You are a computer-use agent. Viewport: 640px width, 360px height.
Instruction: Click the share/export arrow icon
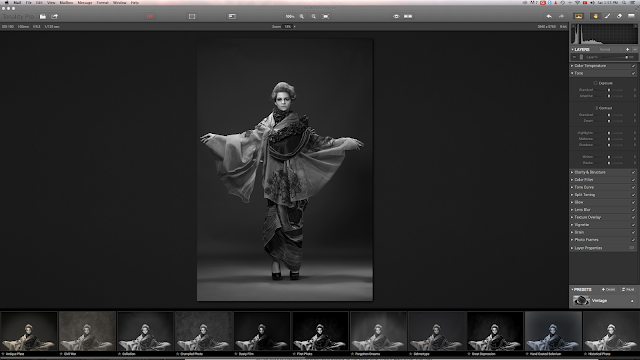click(55, 16)
